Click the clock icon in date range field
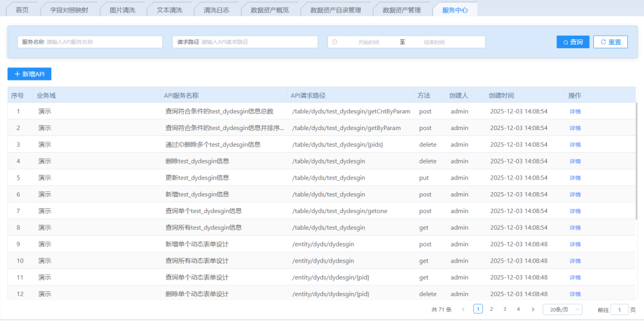 pos(335,42)
